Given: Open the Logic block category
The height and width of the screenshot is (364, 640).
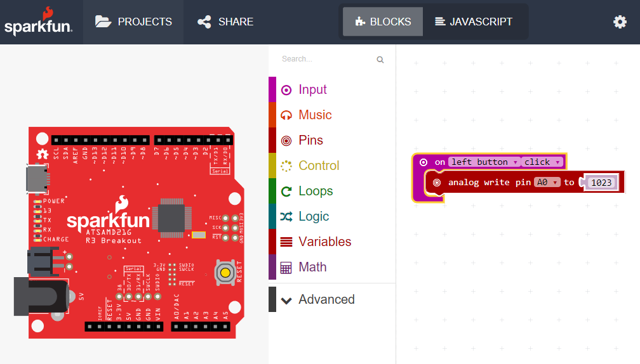Looking at the screenshot, I should point(332,216).
